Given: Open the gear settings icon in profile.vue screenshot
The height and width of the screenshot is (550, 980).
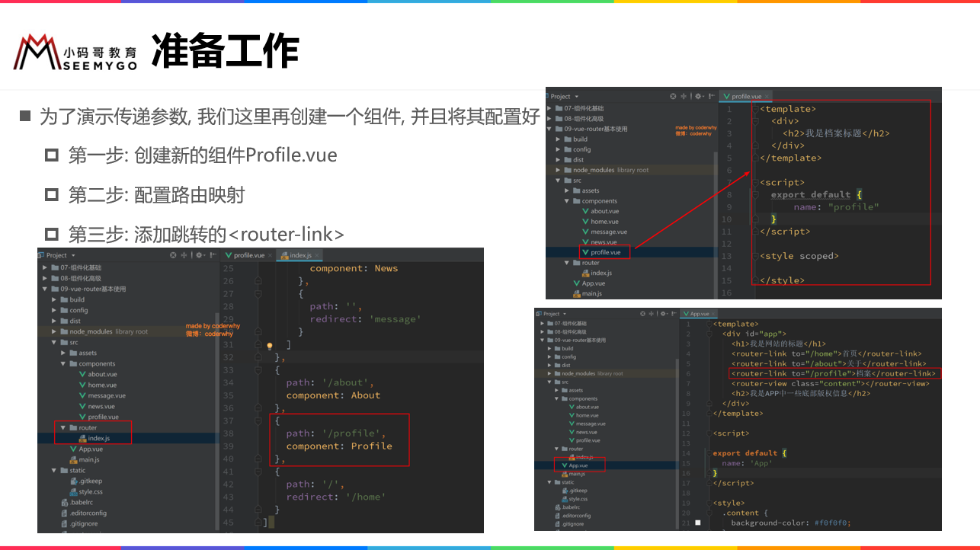Looking at the screenshot, I should [699, 96].
